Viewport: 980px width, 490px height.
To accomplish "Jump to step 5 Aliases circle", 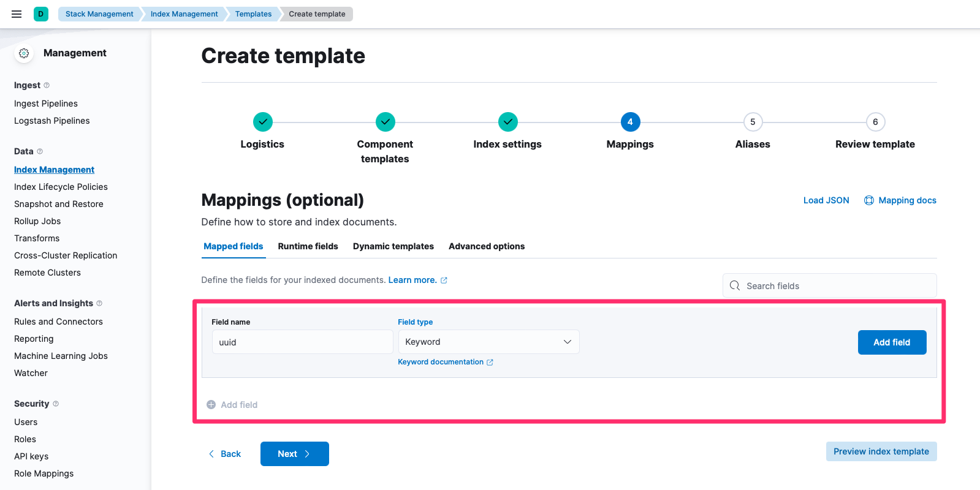I will click(x=753, y=122).
